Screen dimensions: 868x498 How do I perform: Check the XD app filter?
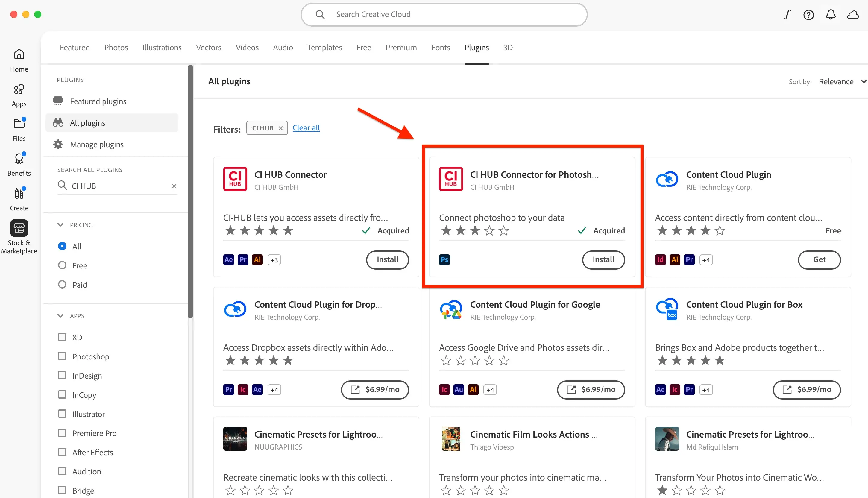click(x=62, y=337)
